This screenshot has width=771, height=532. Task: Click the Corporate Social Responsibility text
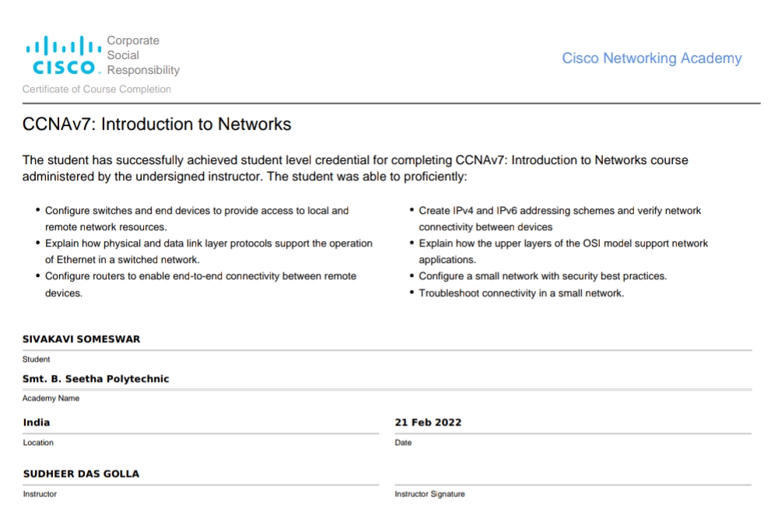[142, 55]
